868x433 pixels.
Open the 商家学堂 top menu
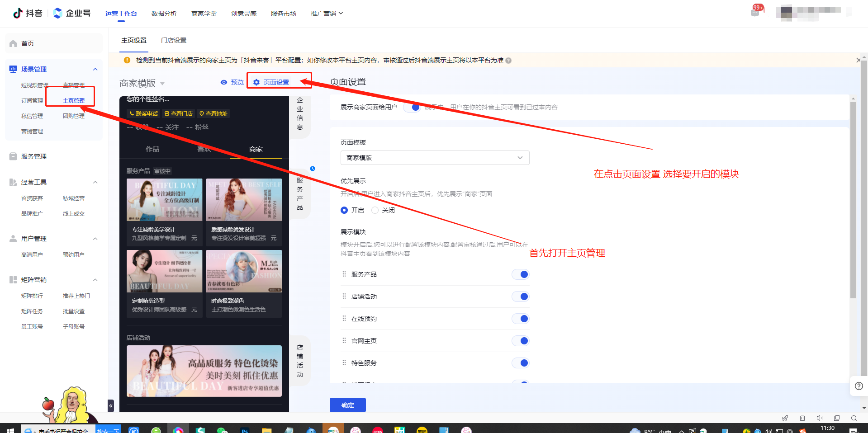tap(204, 14)
